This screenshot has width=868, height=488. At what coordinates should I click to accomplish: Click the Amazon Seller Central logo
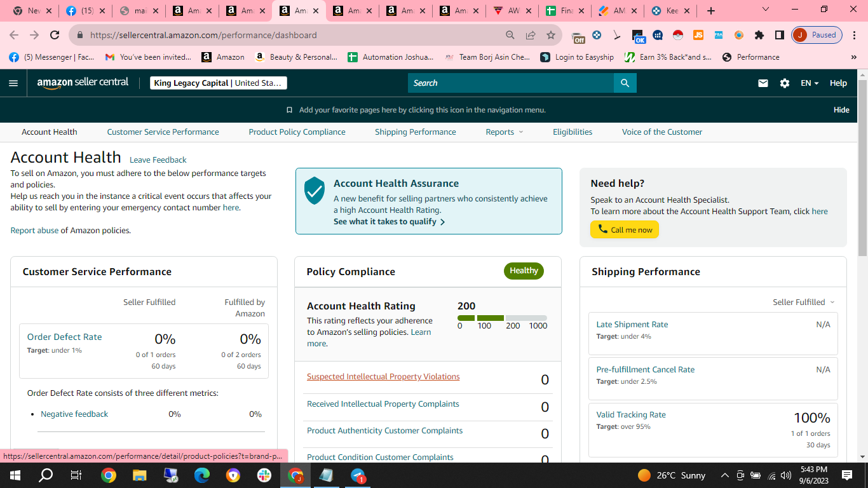83,83
